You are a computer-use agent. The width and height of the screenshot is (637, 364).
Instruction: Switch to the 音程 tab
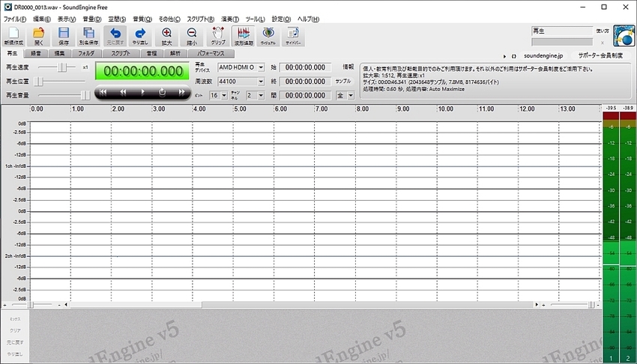point(151,53)
